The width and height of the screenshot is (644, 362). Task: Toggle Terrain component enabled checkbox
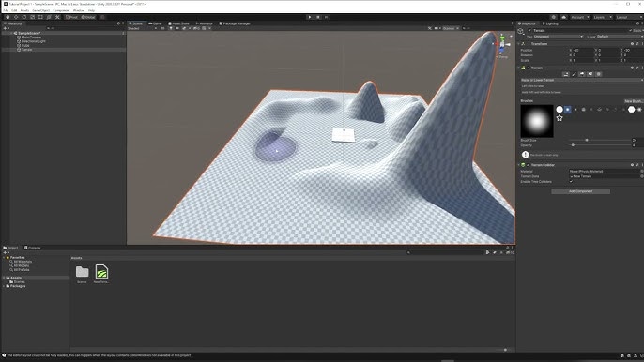point(529,68)
